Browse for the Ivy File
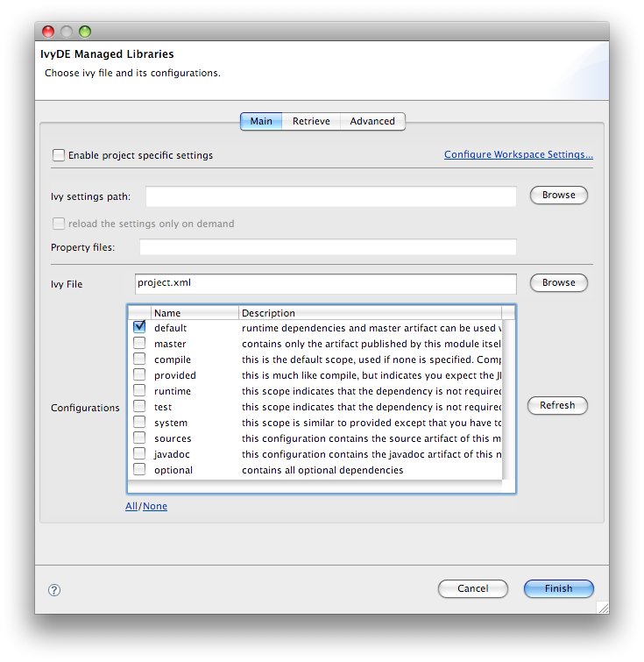The height and width of the screenshot is (662, 644). (x=558, y=283)
